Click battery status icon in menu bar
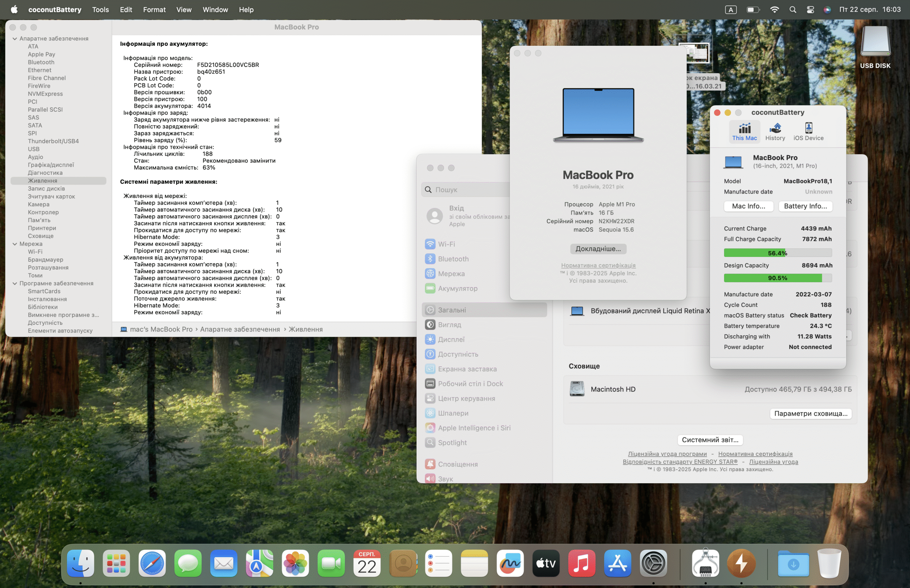Screen dimensions: 910x588 pyautogui.click(x=753, y=10)
